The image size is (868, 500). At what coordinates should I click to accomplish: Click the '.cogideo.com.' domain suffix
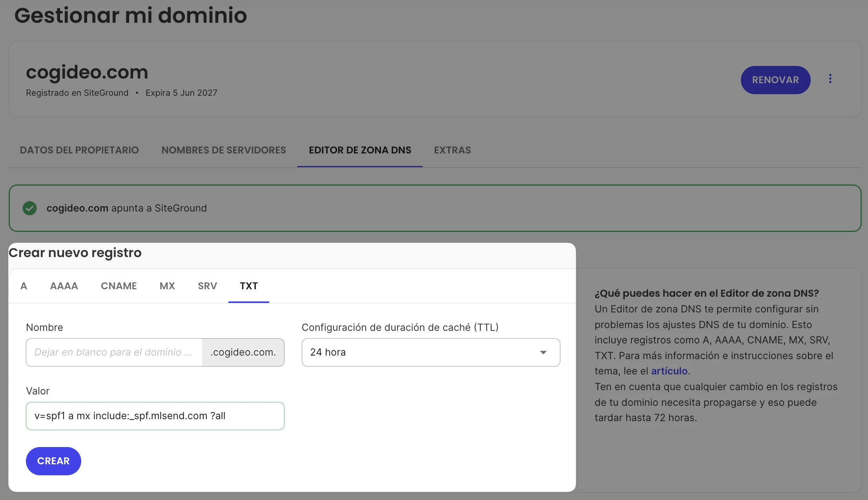[243, 352]
